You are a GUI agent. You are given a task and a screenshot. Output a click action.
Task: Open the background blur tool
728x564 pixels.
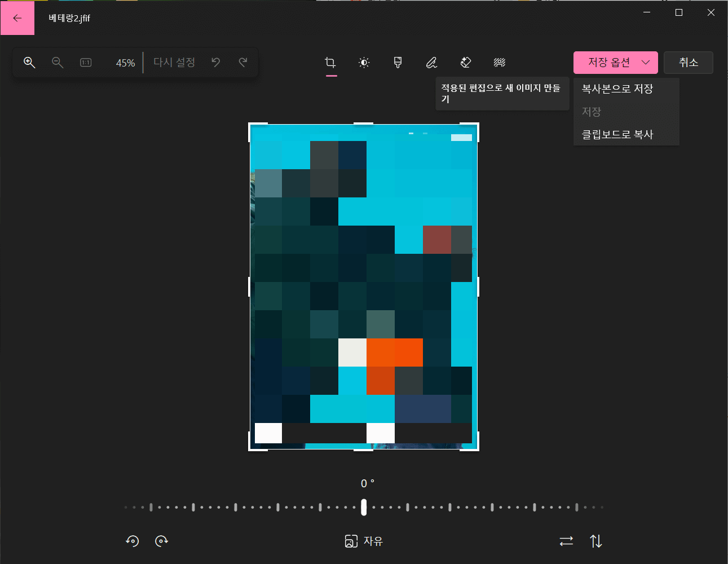499,63
